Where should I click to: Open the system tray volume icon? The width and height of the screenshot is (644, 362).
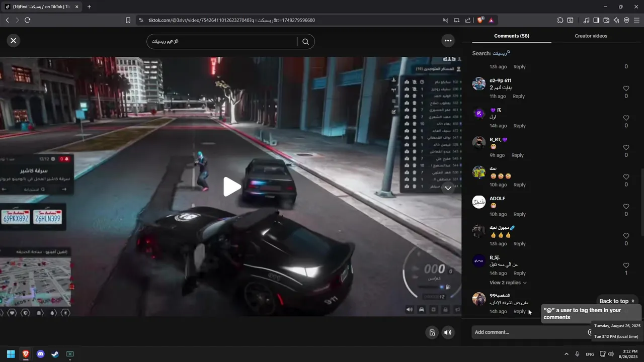[611, 354]
